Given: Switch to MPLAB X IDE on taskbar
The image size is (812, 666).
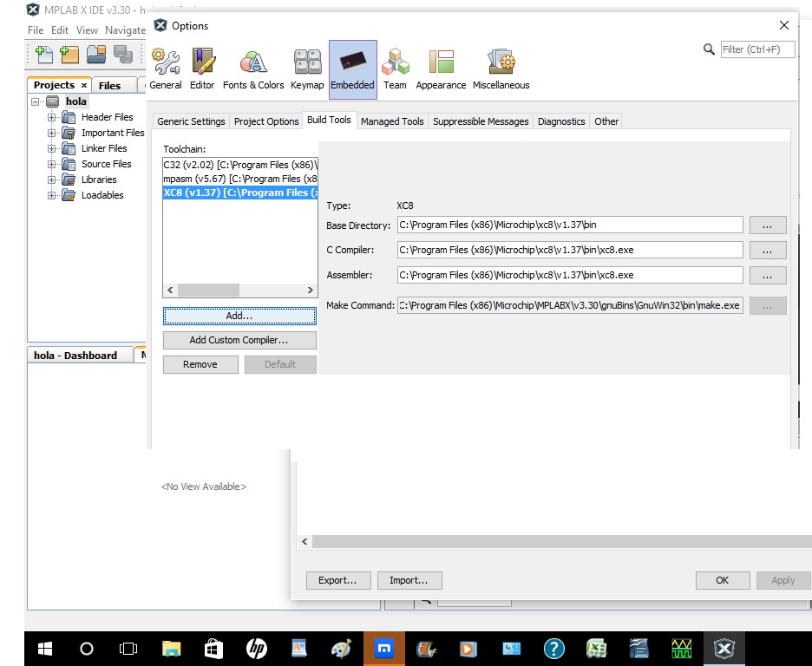Looking at the screenshot, I should [x=724, y=649].
